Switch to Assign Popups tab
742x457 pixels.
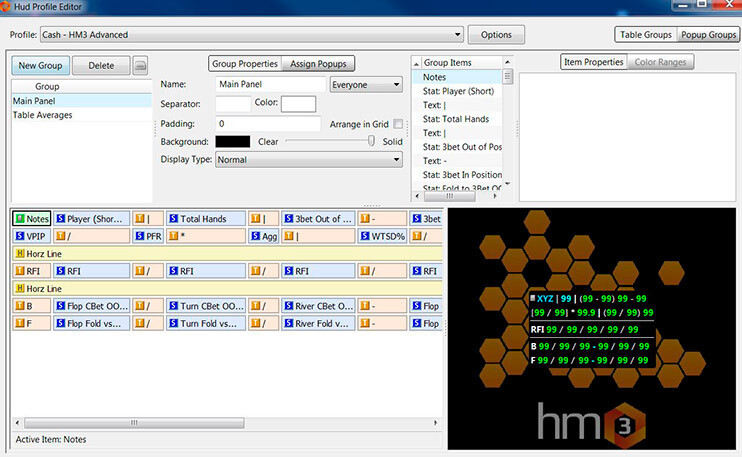pos(318,64)
